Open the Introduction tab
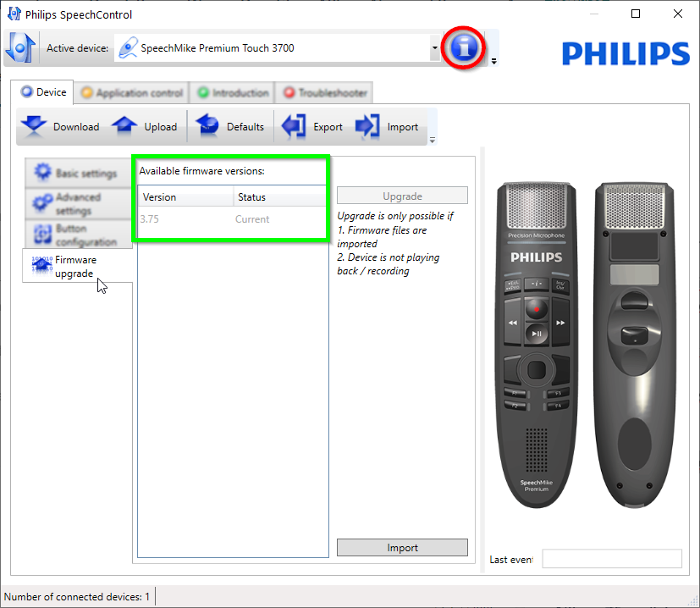This screenshot has height=608, width=700. click(233, 93)
